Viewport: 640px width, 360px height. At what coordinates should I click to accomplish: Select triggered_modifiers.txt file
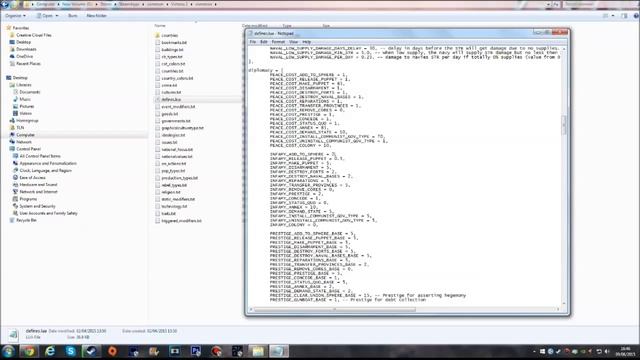pyautogui.click(x=181, y=220)
